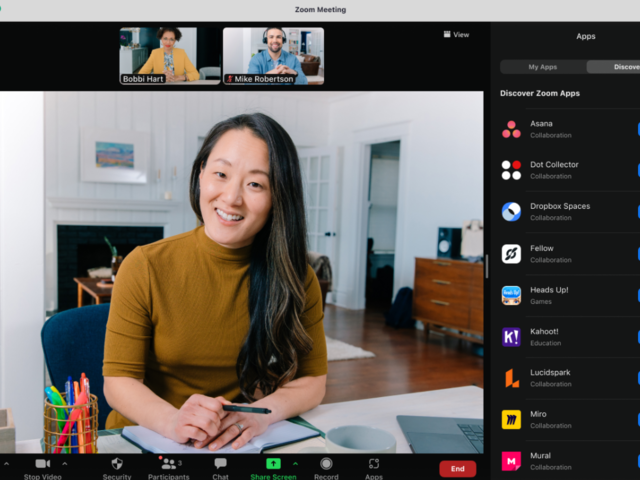Open the Chat panel

220,464
